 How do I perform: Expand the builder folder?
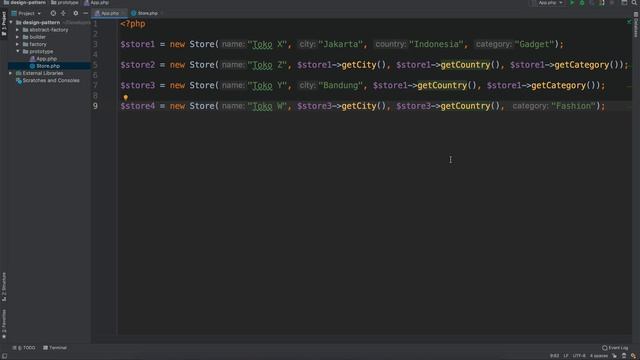click(18, 37)
